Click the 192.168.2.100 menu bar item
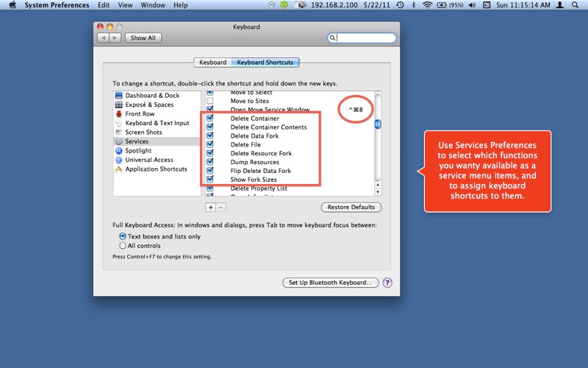The height and width of the screenshot is (368, 588). click(x=334, y=5)
